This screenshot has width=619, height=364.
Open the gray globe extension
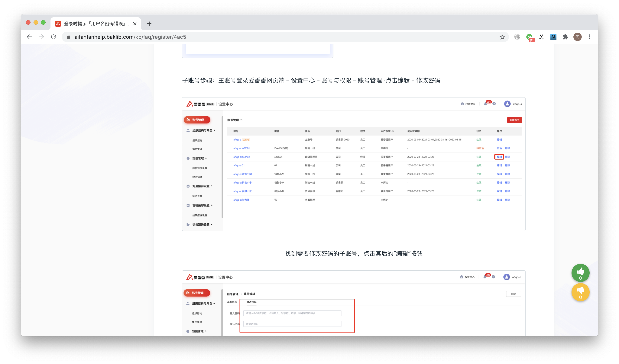click(517, 37)
